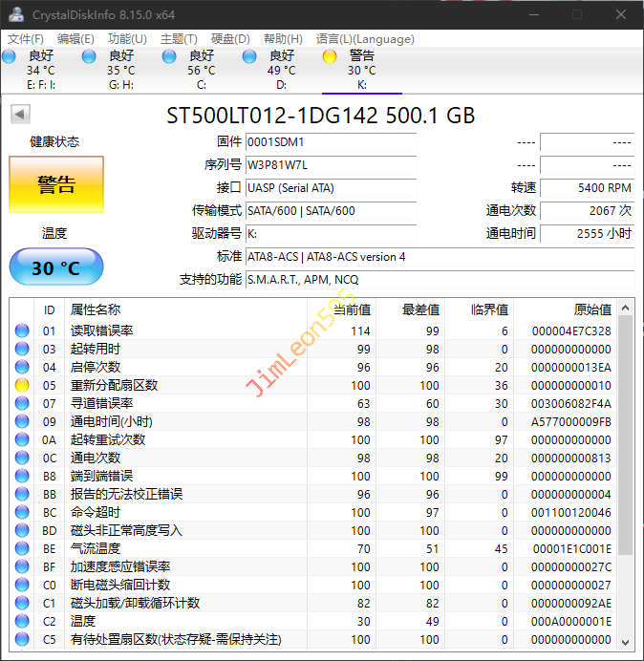
Task: Open the 语言(L)(Language) menu
Action: click(x=365, y=39)
